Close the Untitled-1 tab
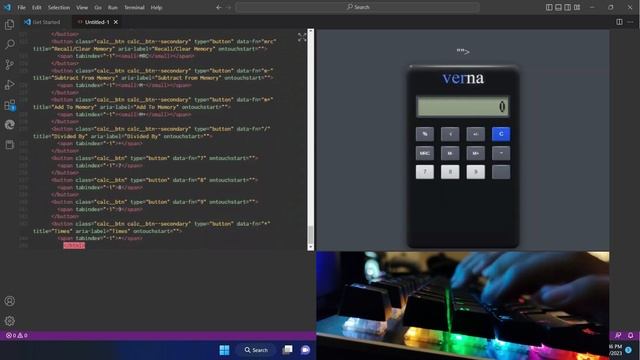This screenshot has height=360, width=640. 116,22
